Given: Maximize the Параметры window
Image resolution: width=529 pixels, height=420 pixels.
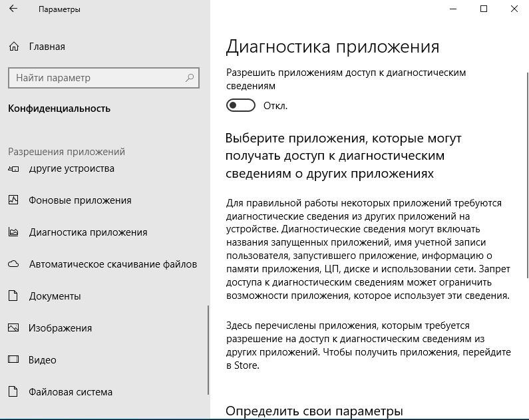Looking at the screenshot, I should coord(484,9).
